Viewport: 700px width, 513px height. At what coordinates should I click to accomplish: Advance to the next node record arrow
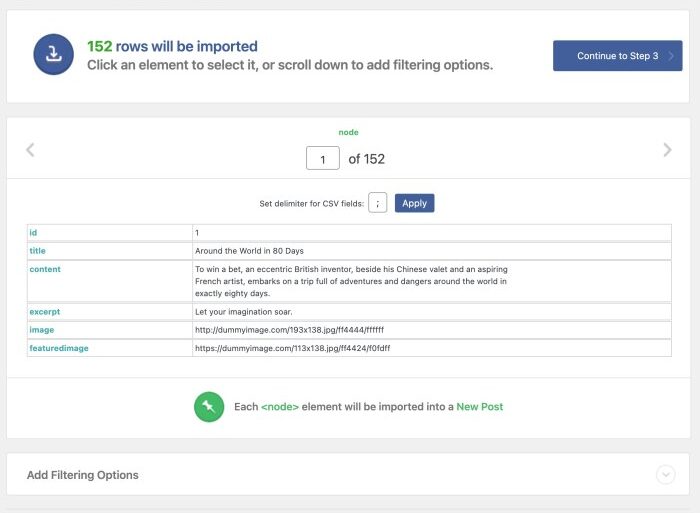(667, 150)
